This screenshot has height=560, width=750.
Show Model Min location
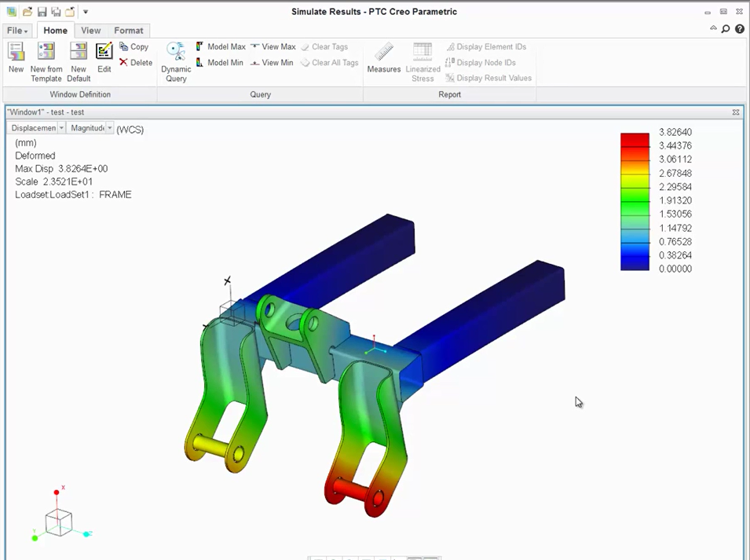coord(220,62)
